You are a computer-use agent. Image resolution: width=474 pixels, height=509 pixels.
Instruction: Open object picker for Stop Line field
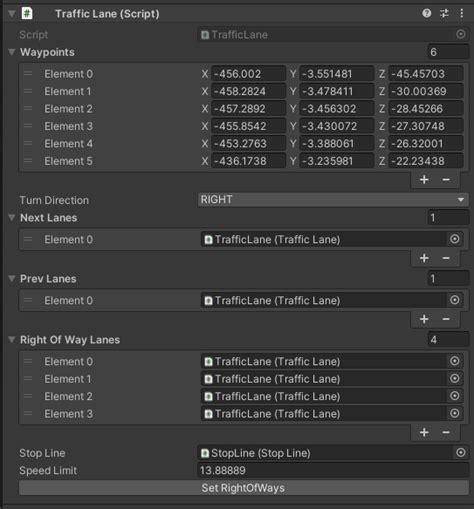(x=460, y=453)
